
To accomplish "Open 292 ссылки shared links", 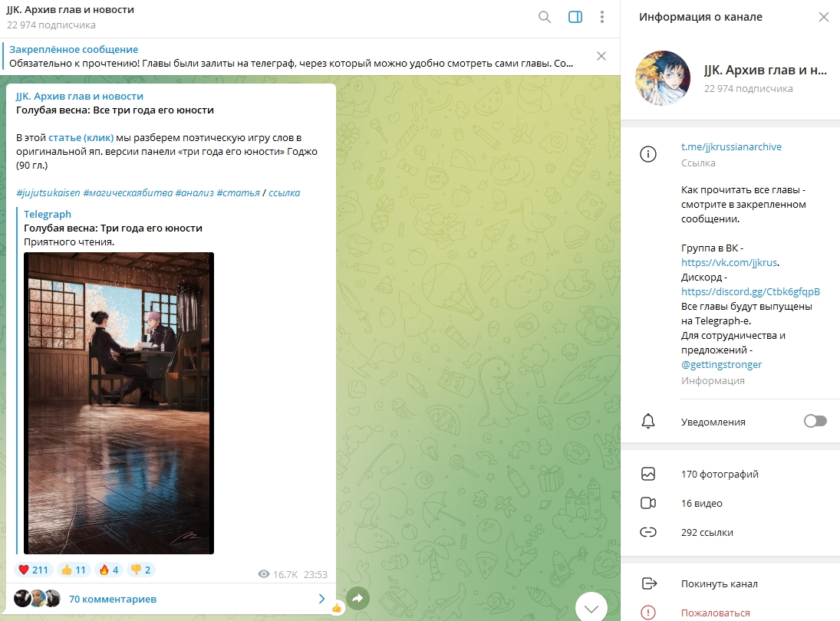I will coord(707,533).
